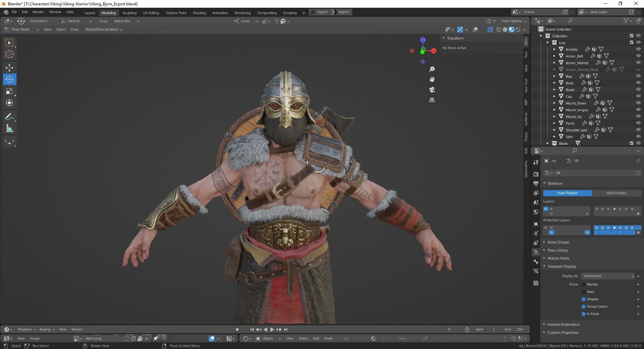Click the Rest Position button
644x349 pixels.
pos(616,193)
